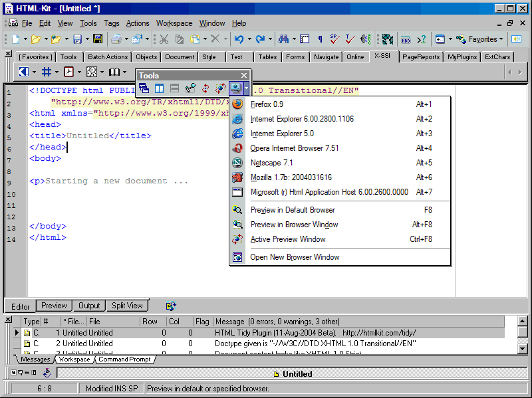This screenshot has height=398, width=532.
Task: Select Preview in Default Browser
Action: (340, 210)
